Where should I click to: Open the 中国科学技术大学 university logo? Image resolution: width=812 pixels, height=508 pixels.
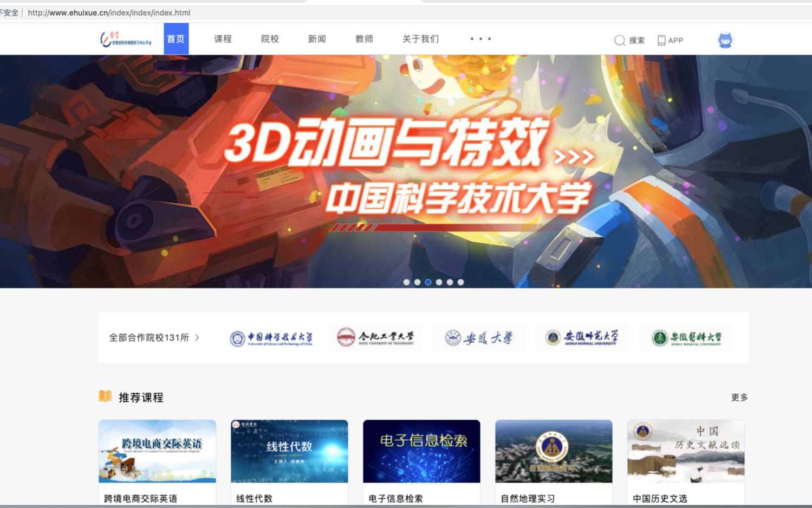click(x=271, y=338)
